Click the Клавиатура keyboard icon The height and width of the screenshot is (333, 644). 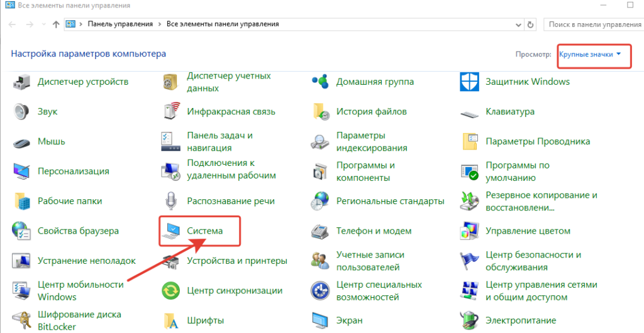pyautogui.click(x=470, y=112)
